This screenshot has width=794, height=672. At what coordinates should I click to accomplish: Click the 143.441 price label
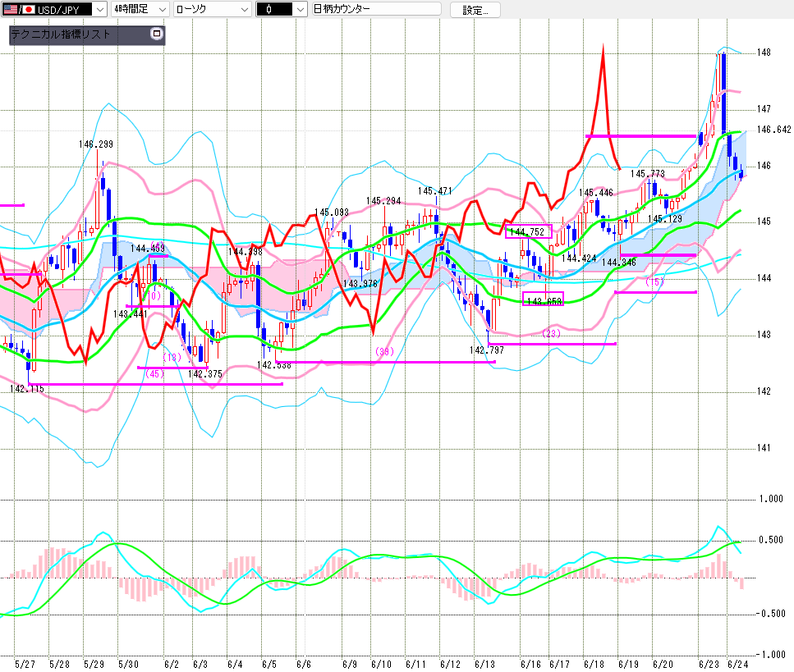coord(130,313)
